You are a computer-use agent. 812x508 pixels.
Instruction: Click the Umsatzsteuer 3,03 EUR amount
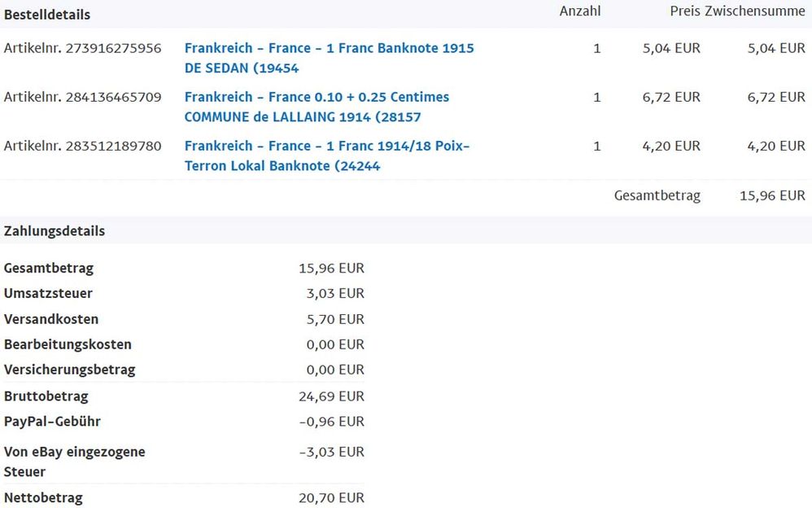pos(335,294)
